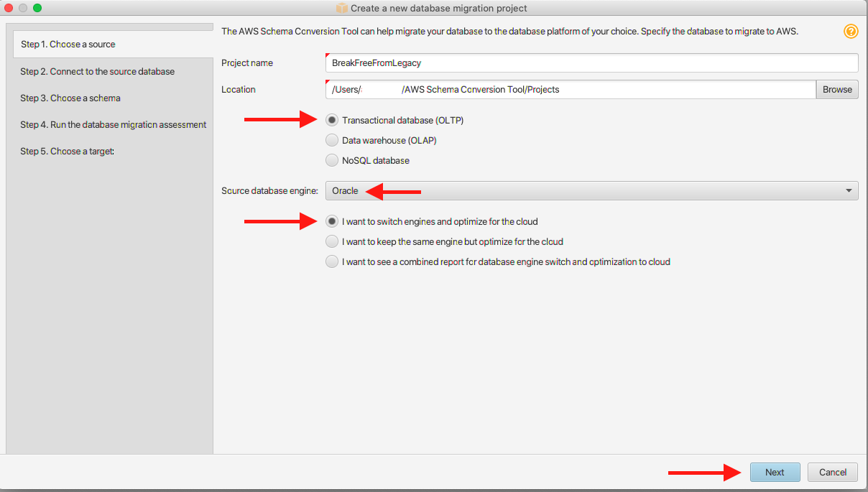This screenshot has width=868, height=492.
Task: Go to Step 2. Connect to source database
Action: pos(97,71)
